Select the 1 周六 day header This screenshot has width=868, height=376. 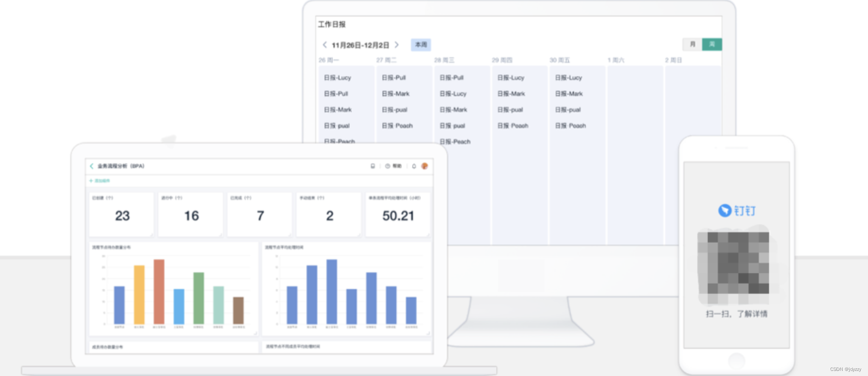click(x=616, y=60)
